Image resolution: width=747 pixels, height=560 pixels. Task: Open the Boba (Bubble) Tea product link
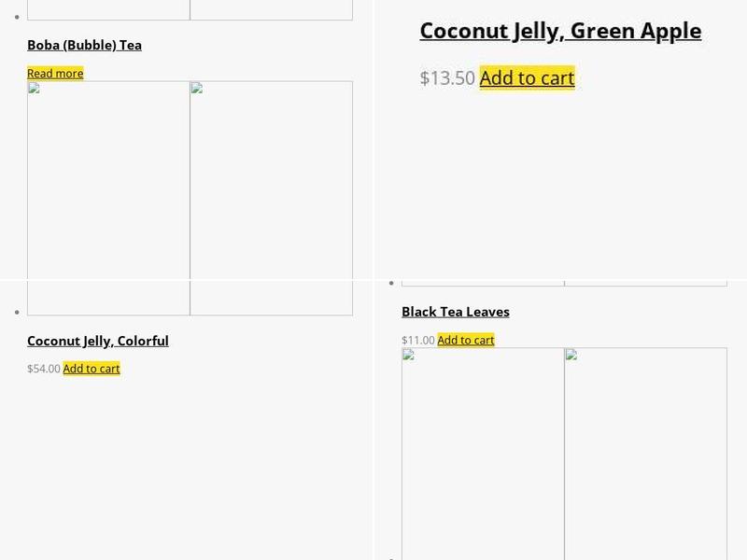[84, 45]
